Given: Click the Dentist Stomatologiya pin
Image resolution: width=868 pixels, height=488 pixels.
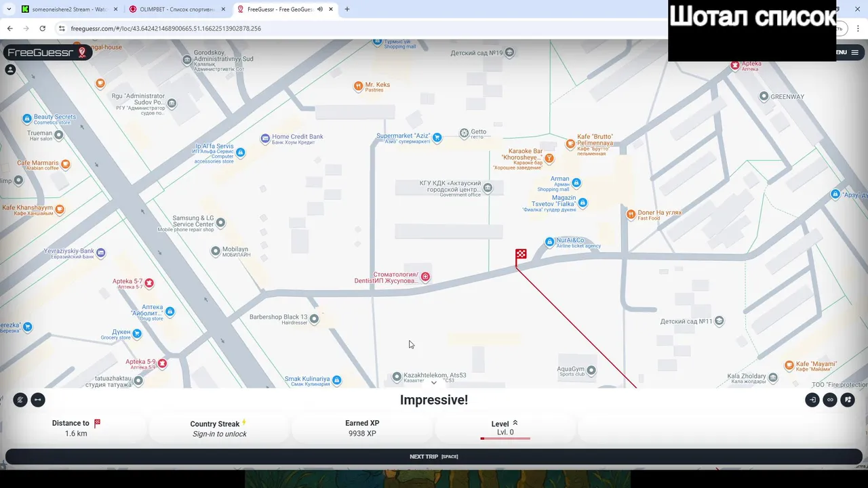Looking at the screenshot, I should [425, 277].
